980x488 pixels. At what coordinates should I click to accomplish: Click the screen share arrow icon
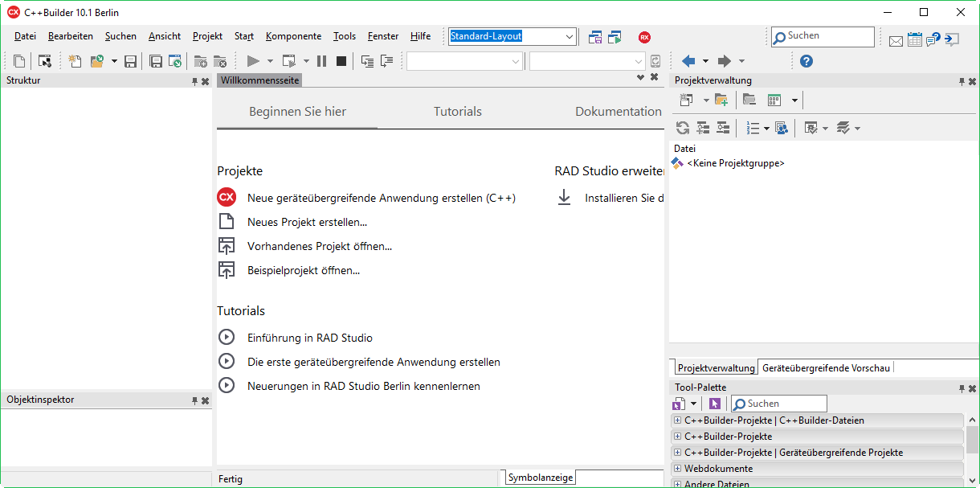952,39
